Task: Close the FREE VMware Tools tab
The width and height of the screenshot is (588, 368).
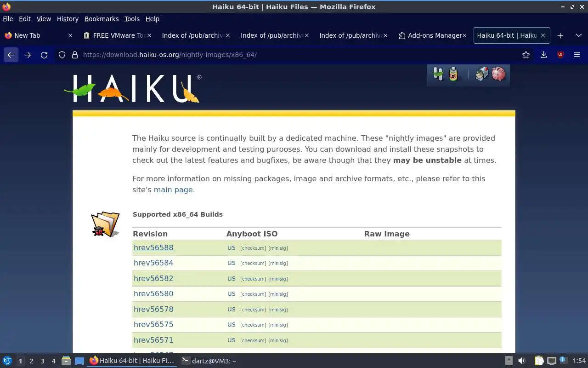Action: pos(149,35)
